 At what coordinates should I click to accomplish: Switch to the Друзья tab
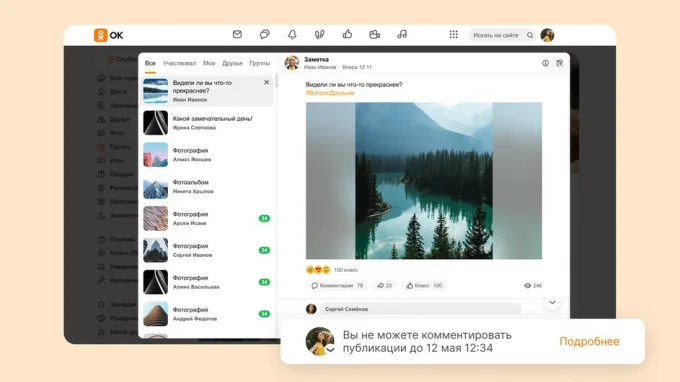pos(232,63)
